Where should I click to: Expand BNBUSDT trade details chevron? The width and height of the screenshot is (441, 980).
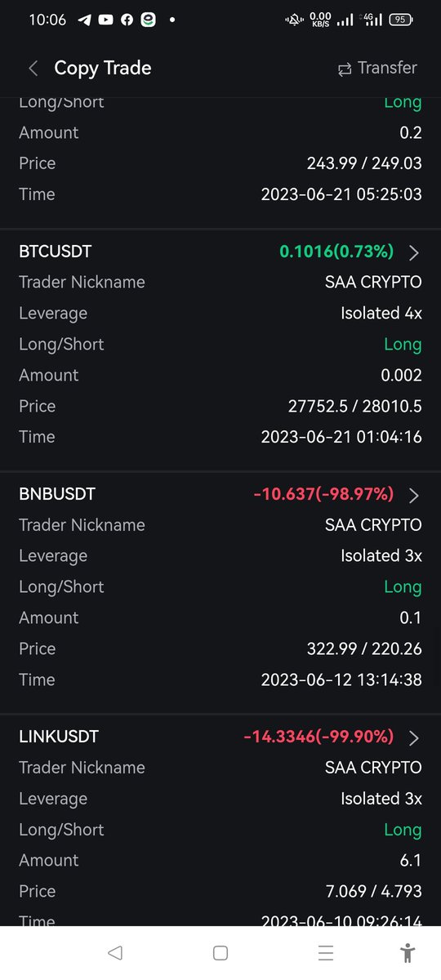pos(413,495)
